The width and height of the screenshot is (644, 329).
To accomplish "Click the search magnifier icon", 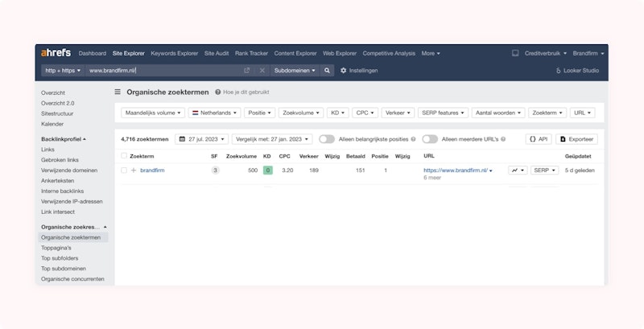I will [327, 71].
